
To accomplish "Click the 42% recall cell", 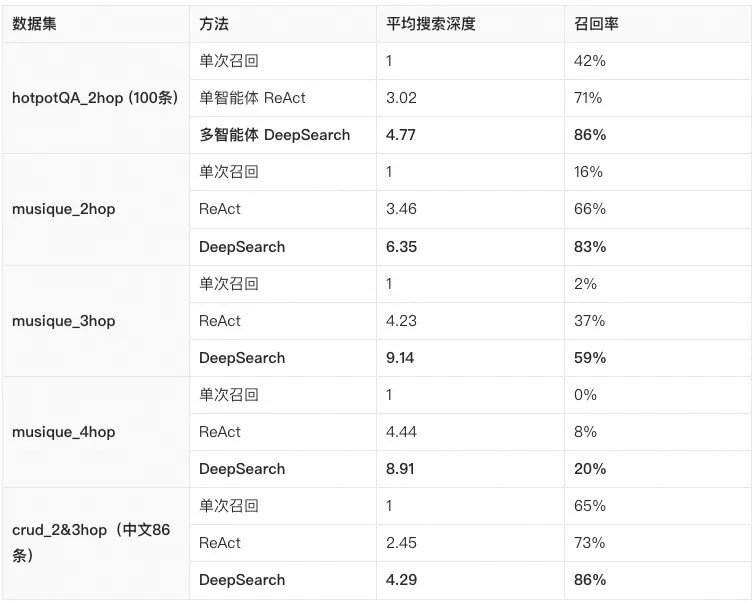I will [590, 61].
